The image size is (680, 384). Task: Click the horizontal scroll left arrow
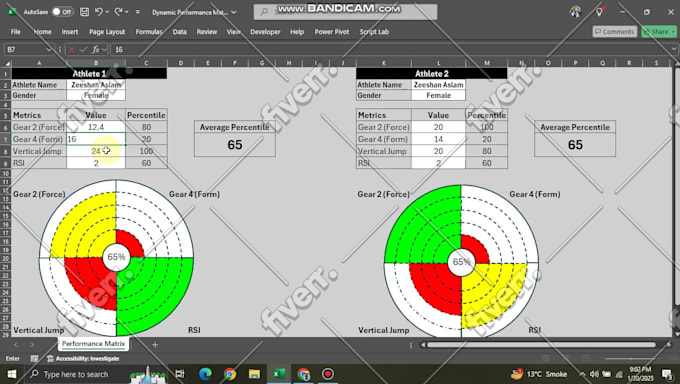click(x=422, y=345)
